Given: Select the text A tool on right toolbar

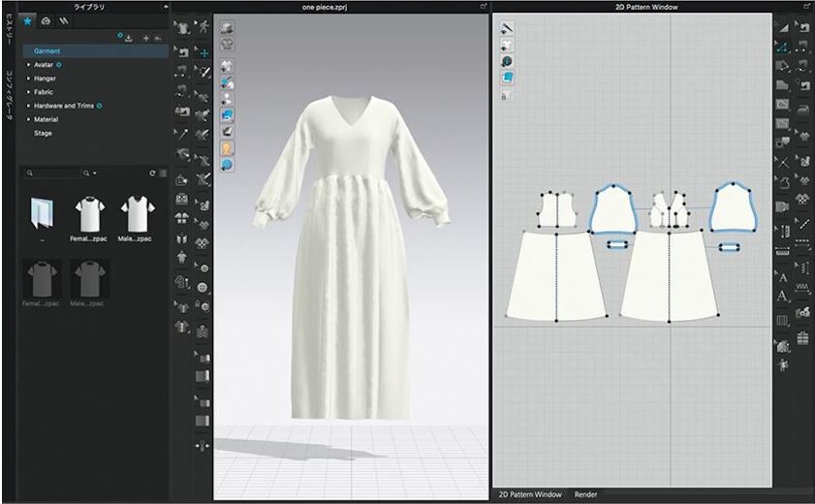Looking at the screenshot, I should pos(783,277).
